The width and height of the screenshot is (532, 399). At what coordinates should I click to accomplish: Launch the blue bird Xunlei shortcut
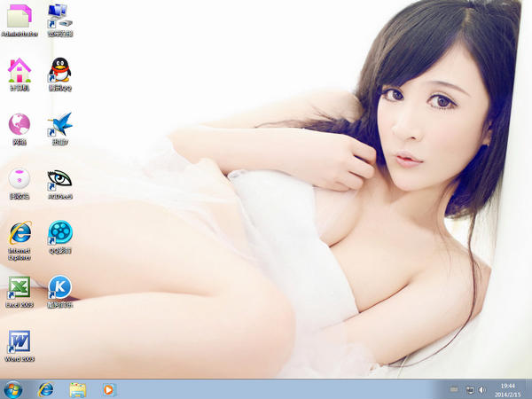pyautogui.click(x=59, y=125)
